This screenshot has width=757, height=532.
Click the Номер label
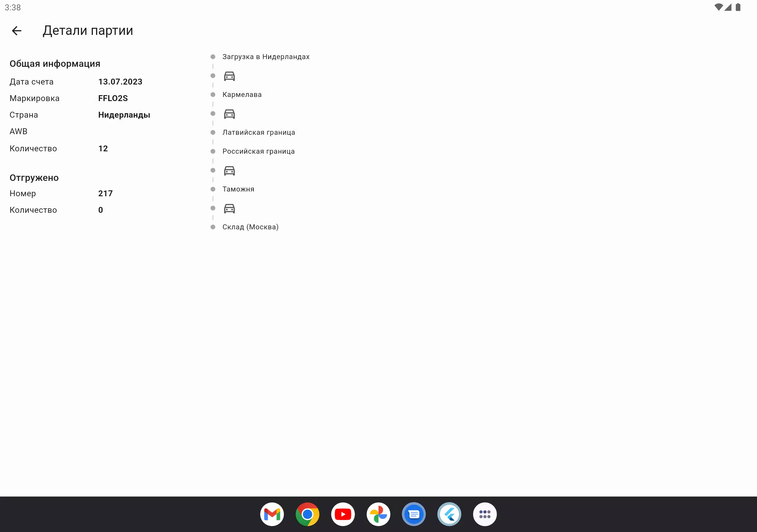pos(23,194)
